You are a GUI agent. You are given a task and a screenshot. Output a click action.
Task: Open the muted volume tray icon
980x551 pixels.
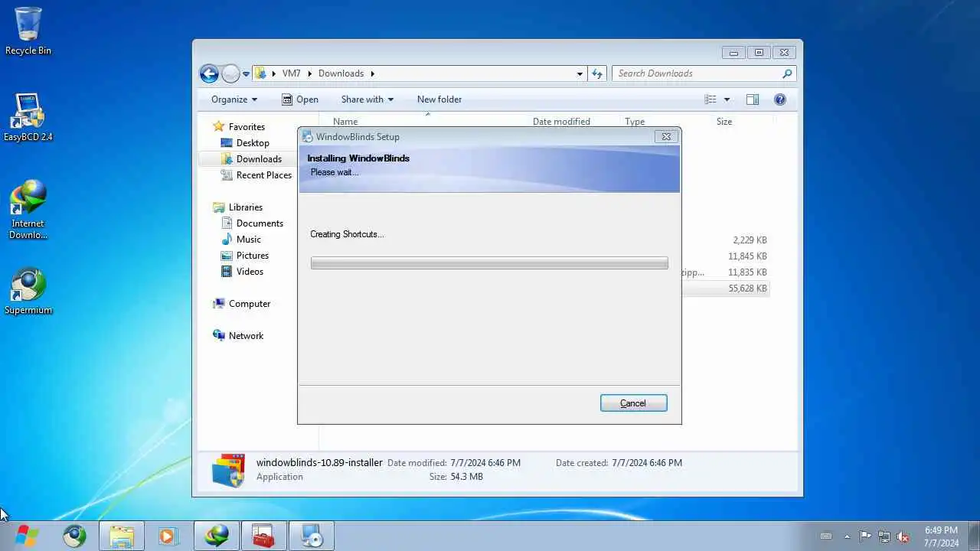[903, 536]
